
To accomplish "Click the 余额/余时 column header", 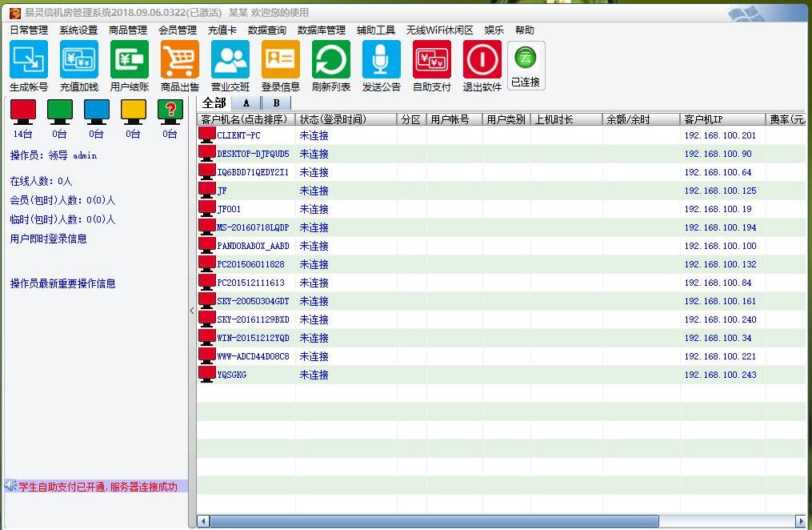I will [642, 119].
